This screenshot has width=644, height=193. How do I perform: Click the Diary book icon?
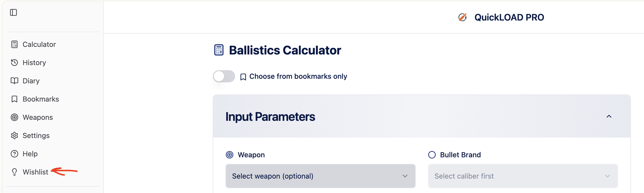[14, 81]
